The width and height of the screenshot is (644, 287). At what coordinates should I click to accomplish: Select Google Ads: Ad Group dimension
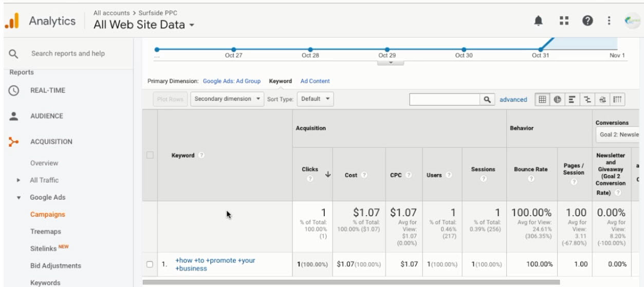tap(232, 81)
